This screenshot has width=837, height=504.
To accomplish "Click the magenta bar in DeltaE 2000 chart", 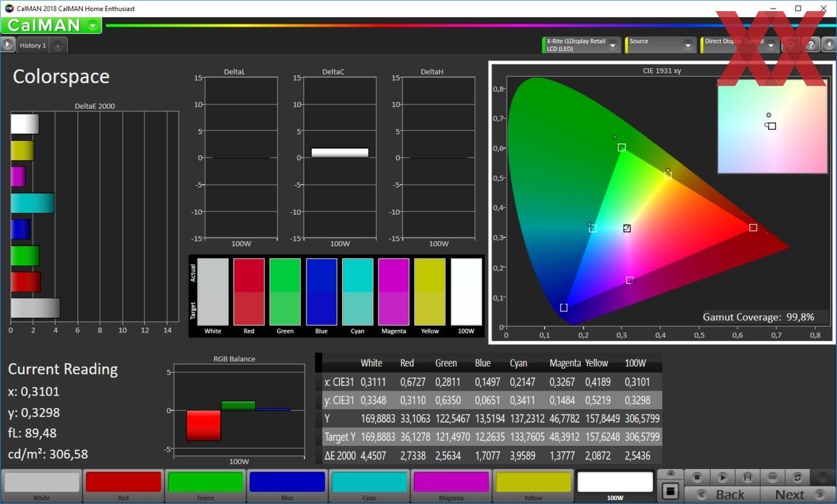I will click(18, 177).
